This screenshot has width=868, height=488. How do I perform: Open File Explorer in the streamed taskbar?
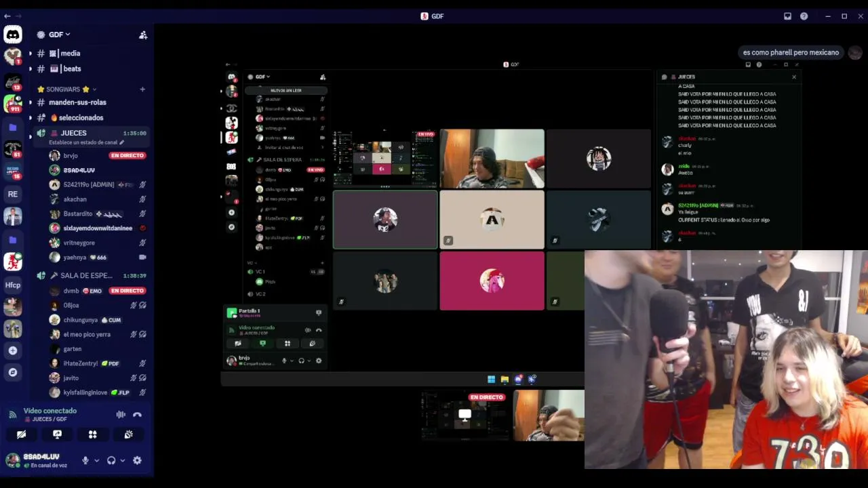coord(505,379)
